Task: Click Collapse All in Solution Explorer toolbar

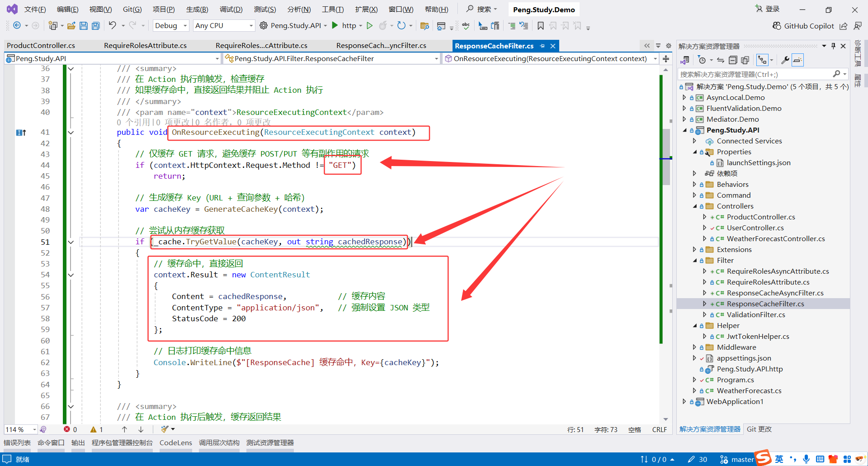Action: click(733, 60)
